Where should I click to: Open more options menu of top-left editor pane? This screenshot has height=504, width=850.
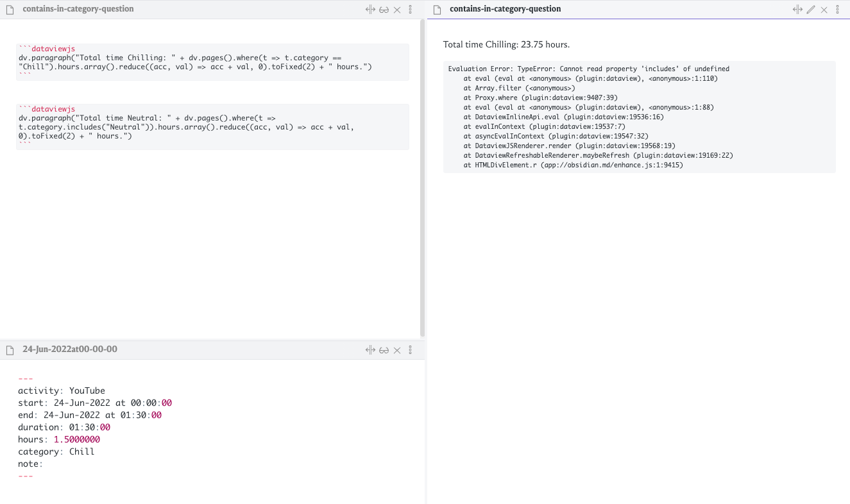point(411,10)
